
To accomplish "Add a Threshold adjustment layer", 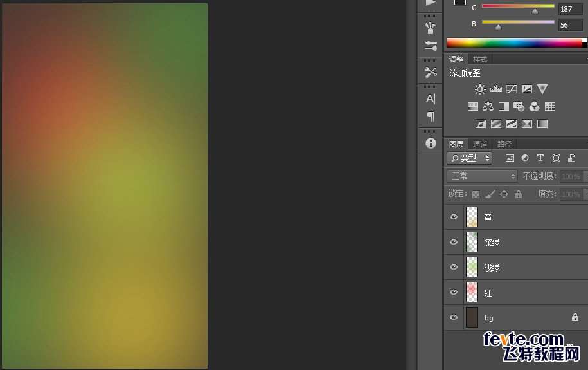I will [x=511, y=124].
